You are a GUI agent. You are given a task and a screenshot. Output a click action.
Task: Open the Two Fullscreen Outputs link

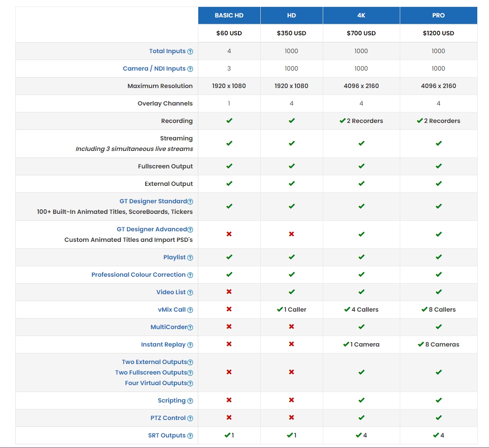pyautogui.click(x=151, y=373)
